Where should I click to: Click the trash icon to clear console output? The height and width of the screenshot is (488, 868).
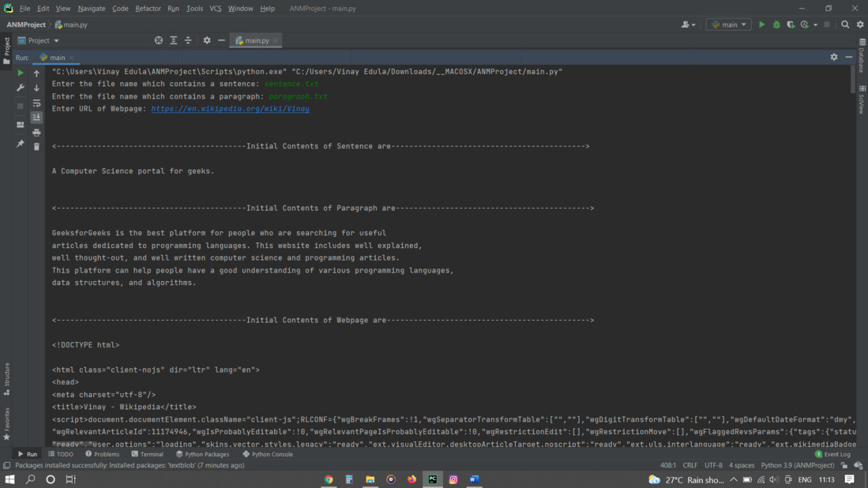(x=36, y=147)
